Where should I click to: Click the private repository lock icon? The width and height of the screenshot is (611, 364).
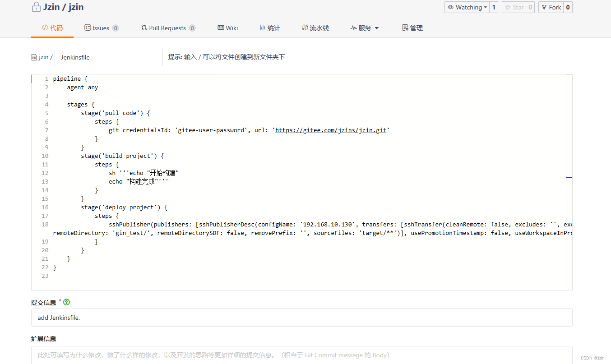[36, 7]
